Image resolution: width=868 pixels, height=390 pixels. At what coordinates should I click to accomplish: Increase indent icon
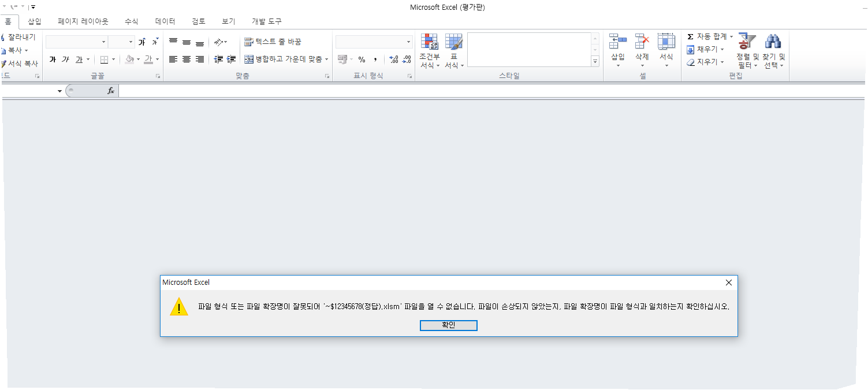coord(232,60)
